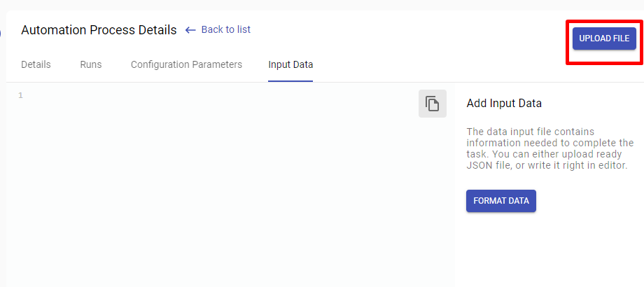This screenshot has height=287, width=644.
Task: Click line number 1 in the editor gutter
Action: pyautogui.click(x=20, y=96)
